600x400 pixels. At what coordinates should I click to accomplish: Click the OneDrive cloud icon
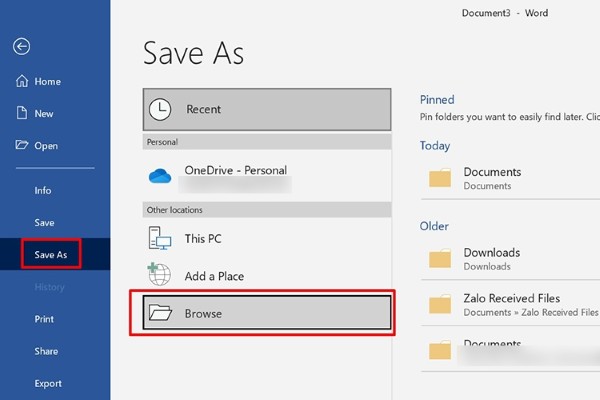tap(160, 176)
